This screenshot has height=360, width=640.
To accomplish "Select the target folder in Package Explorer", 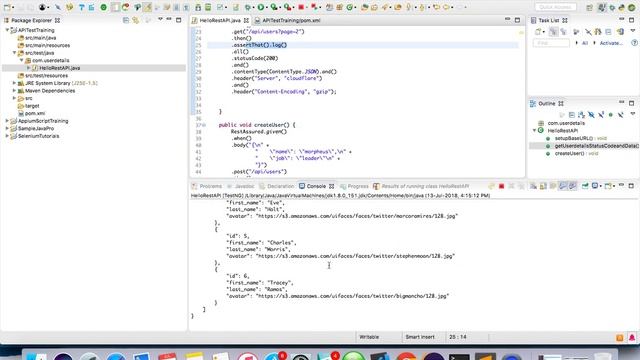I will [x=32, y=106].
